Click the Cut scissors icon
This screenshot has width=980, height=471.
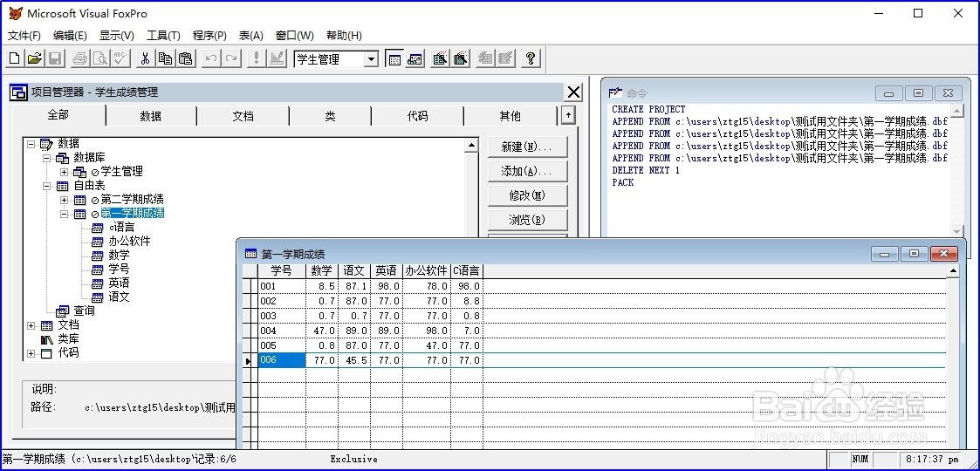coord(145,58)
